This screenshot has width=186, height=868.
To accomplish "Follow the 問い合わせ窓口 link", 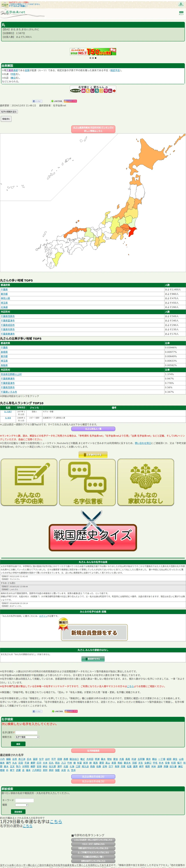I will tap(143, 443).
